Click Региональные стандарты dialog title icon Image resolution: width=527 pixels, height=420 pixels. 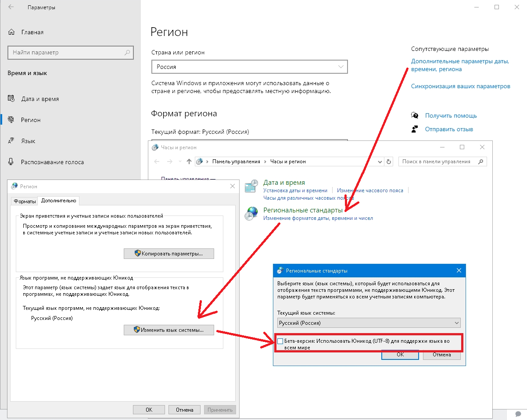pos(280,270)
